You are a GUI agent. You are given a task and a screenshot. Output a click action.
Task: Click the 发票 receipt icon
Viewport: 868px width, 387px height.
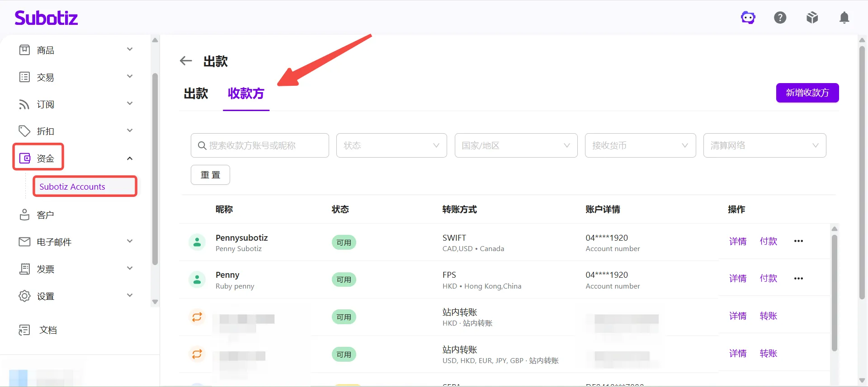[24, 269]
